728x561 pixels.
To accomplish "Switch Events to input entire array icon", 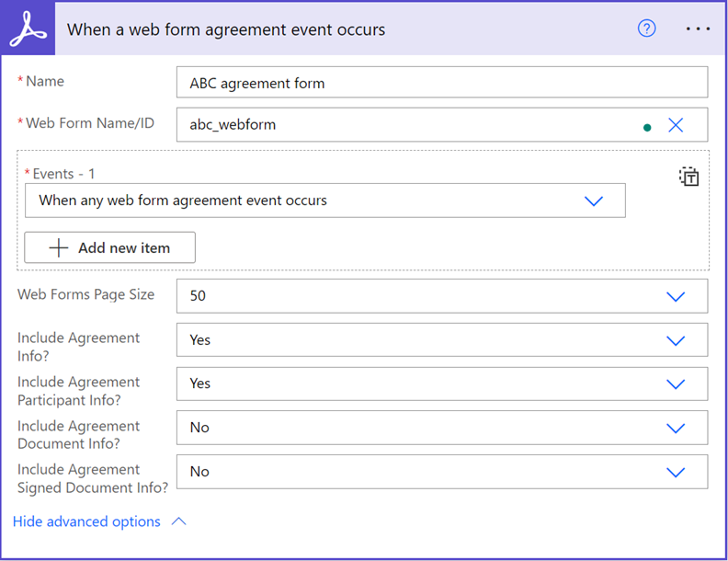I will pyautogui.click(x=688, y=177).
